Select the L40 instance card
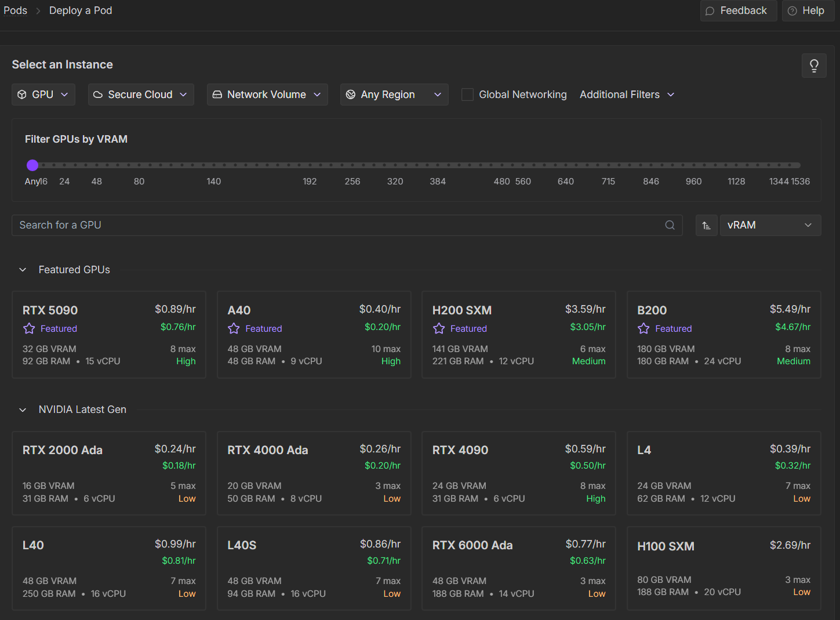This screenshot has height=620, width=840. pos(109,568)
